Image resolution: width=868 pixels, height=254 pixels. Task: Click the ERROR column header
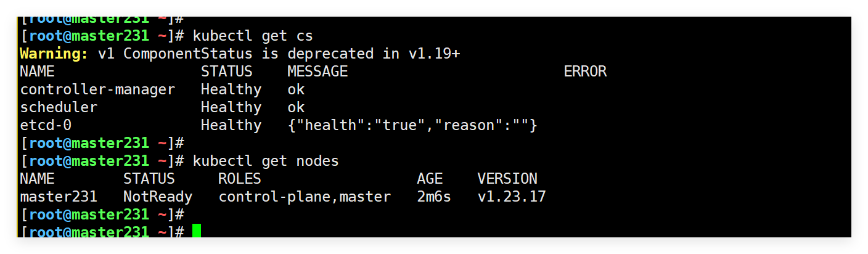585,72
